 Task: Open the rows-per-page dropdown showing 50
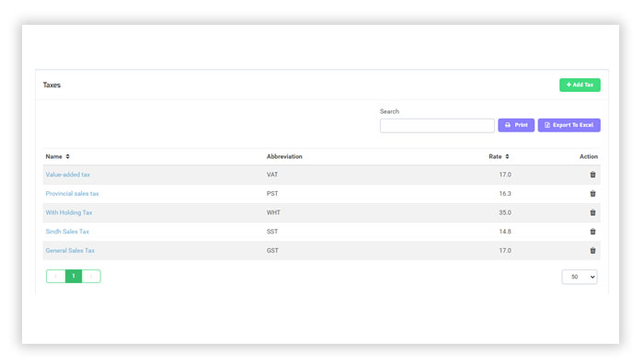[x=579, y=277]
